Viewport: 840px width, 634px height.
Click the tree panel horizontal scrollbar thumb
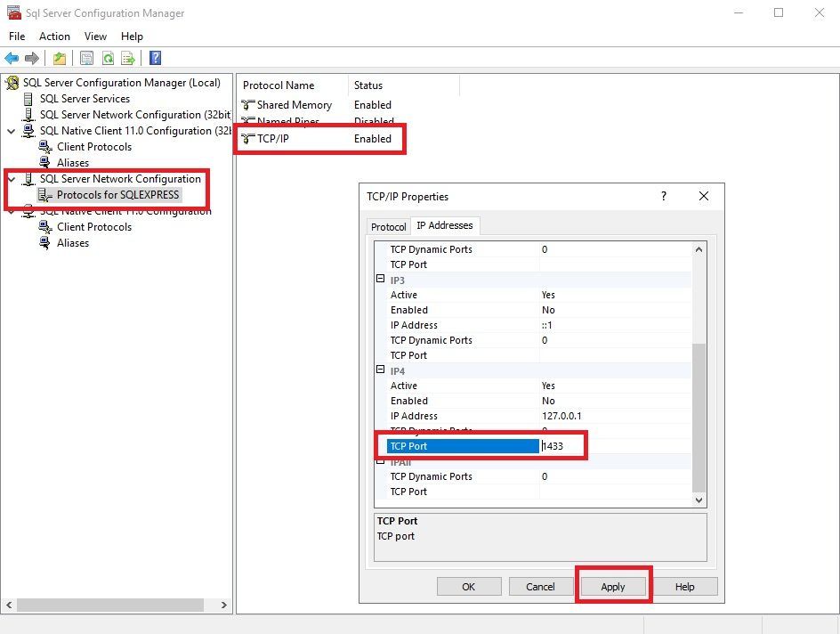click(109, 605)
